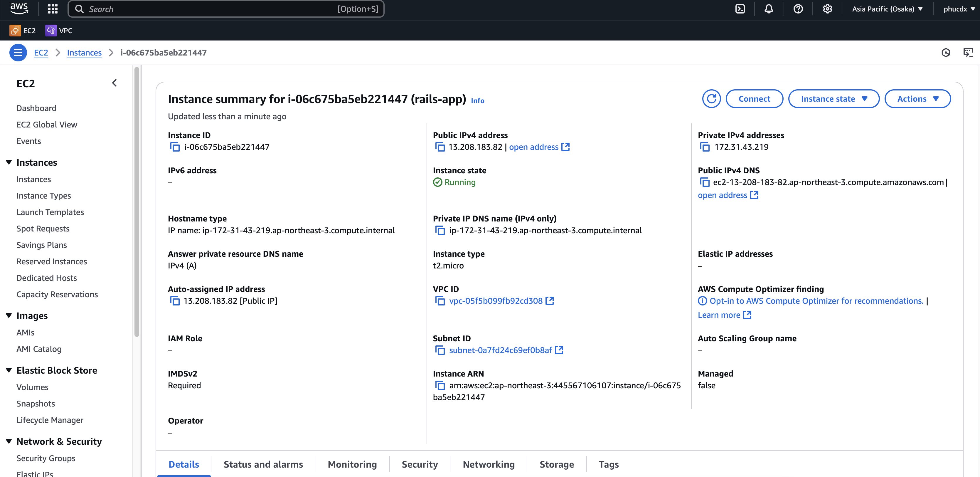This screenshot has width=980, height=477.
Task: Switch to the Monitoring tab
Action: pos(352,464)
